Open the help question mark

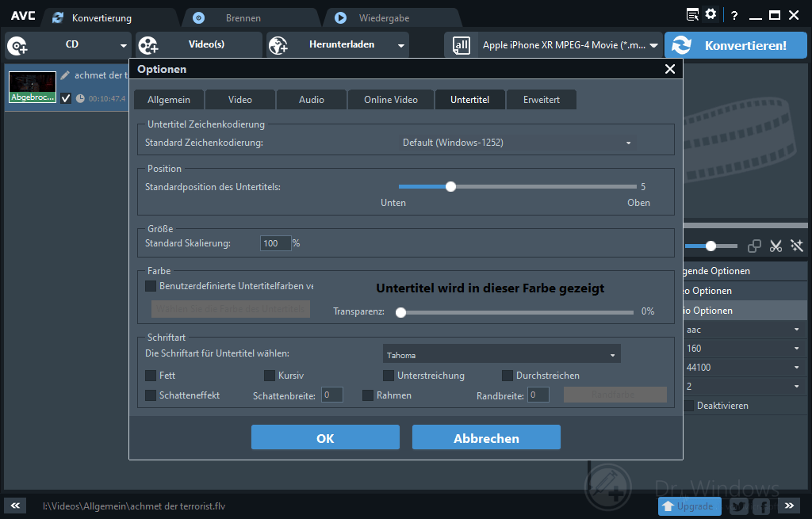click(x=734, y=16)
